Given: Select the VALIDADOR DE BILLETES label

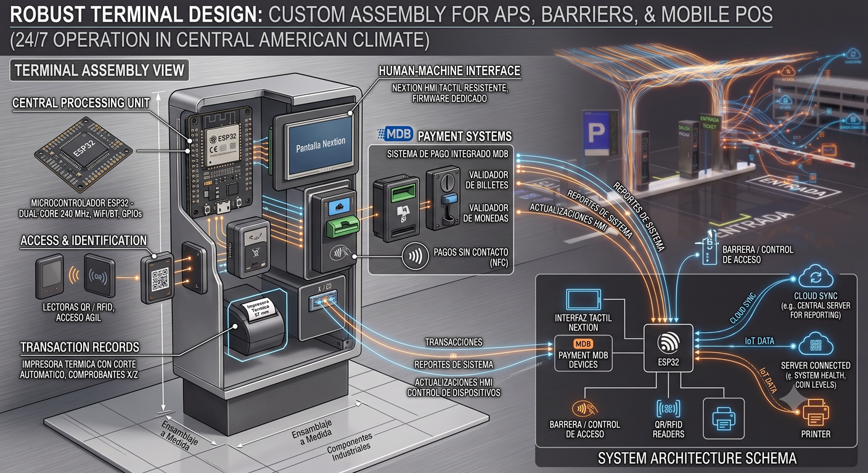Looking at the screenshot, I should (x=488, y=180).
